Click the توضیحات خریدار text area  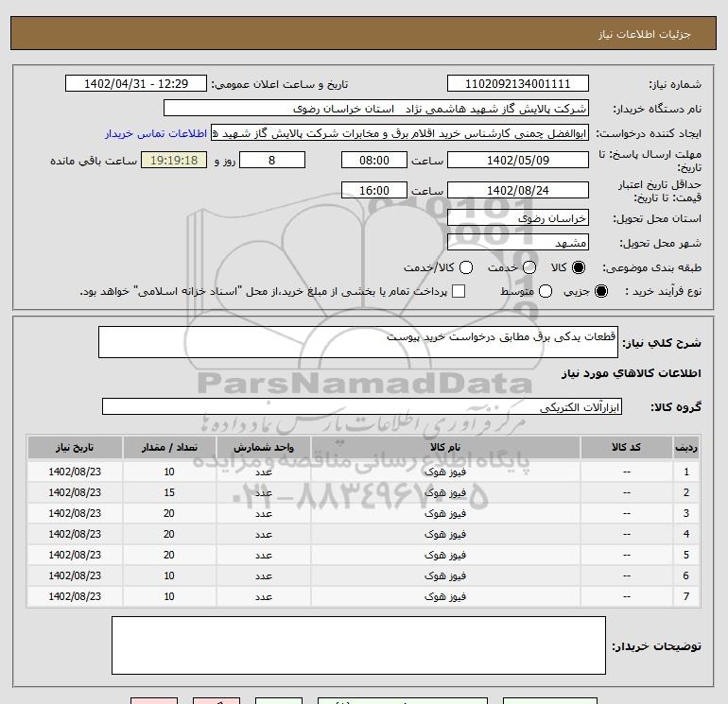[x=358, y=645]
